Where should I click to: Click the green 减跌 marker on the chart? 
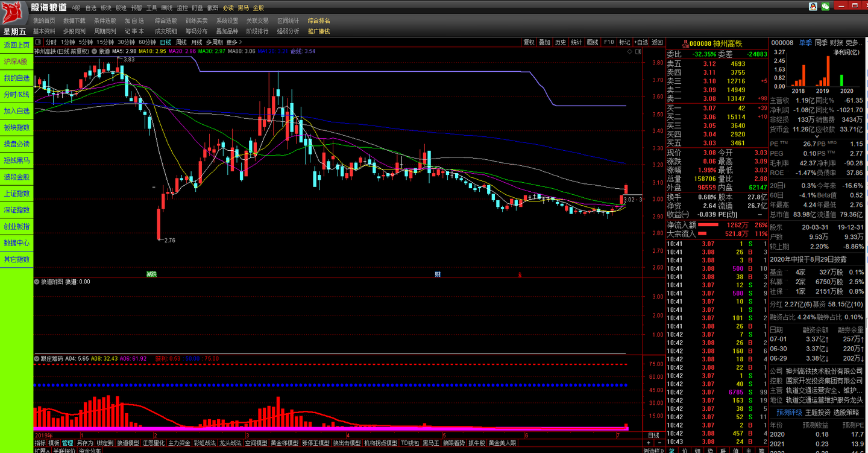(x=151, y=274)
